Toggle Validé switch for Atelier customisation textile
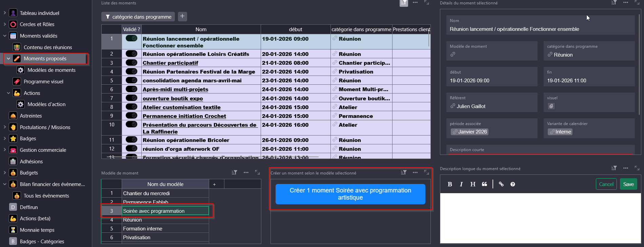Image resolution: width=644 pixels, height=247 pixels. click(x=131, y=107)
